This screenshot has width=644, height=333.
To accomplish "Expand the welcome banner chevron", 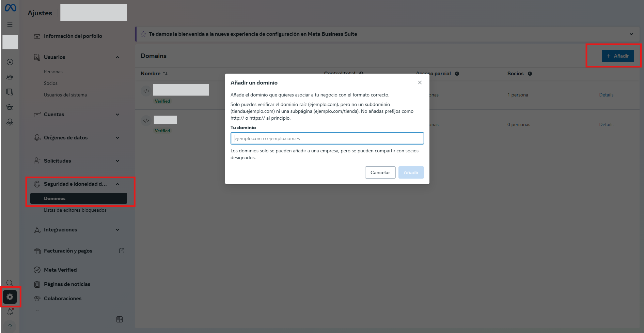I will click(631, 34).
